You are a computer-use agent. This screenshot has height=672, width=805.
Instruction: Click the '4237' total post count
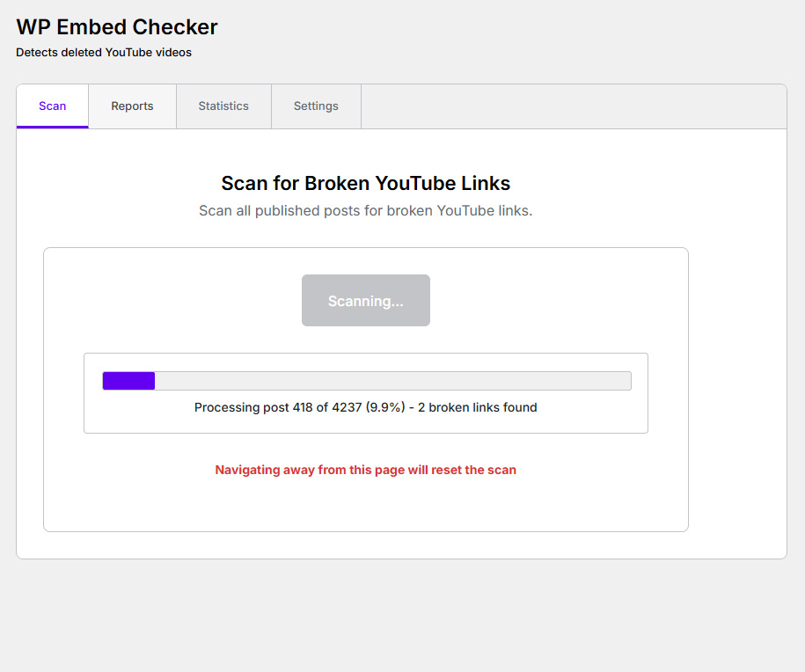click(x=347, y=407)
